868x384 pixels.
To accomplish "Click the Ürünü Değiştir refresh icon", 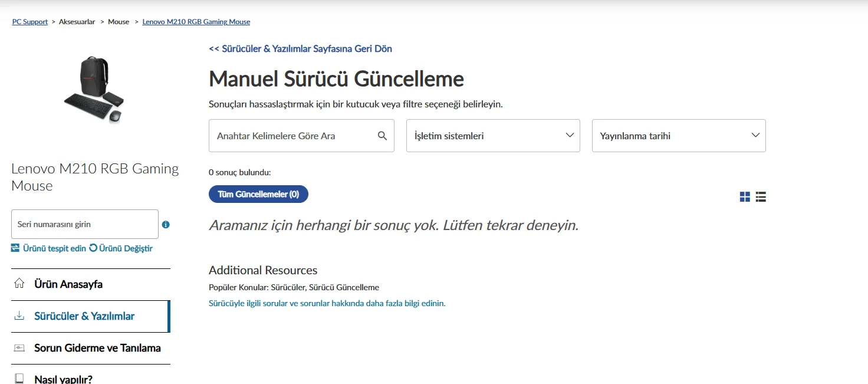I will [93, 248].
